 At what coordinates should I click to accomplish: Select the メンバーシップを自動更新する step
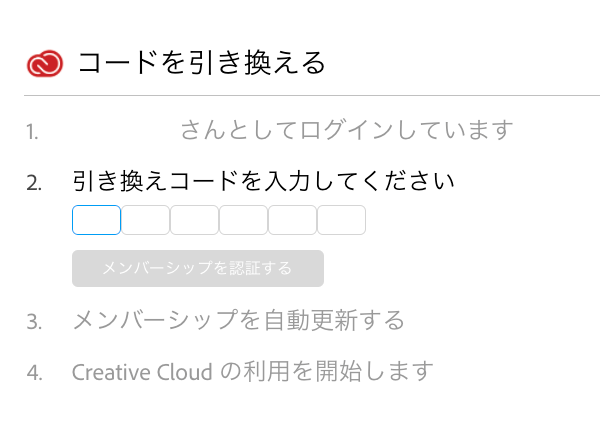pyautogui.click(x=238, y=321)
